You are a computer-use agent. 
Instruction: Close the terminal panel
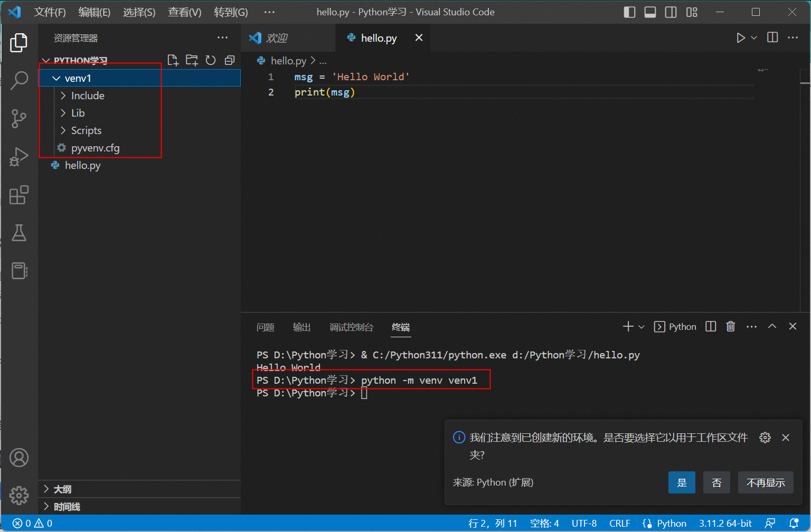(x=793, y=327)
